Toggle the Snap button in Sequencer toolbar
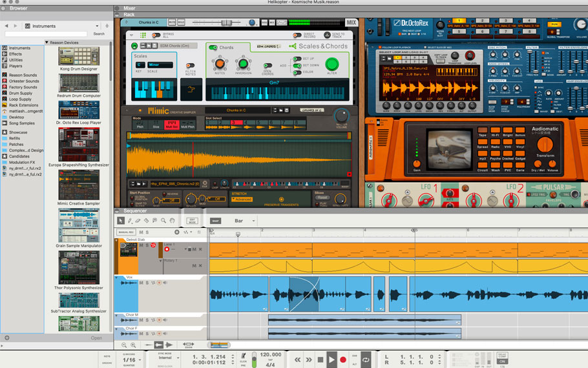The height and width of the screenshot is (368, 588). coord(215,221)
